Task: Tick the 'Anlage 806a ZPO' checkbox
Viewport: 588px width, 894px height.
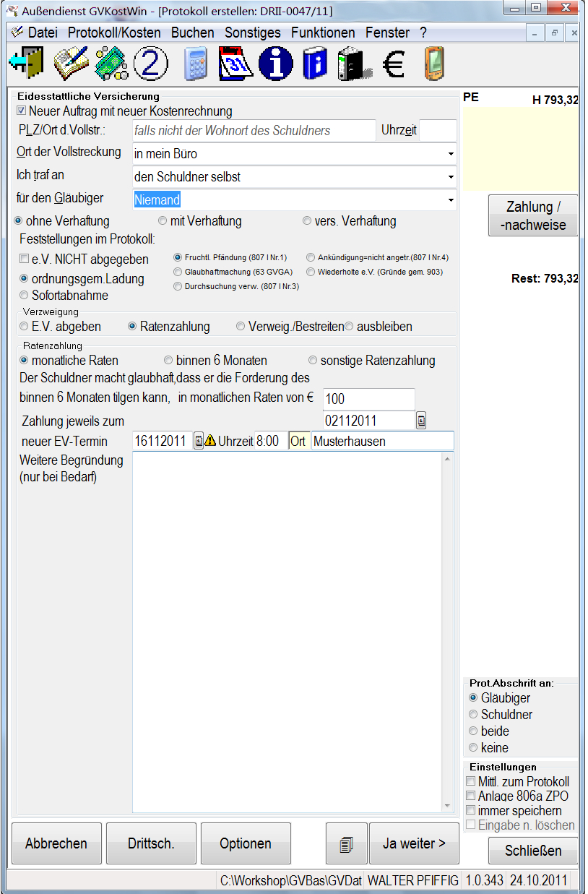Action: (471, 796)
